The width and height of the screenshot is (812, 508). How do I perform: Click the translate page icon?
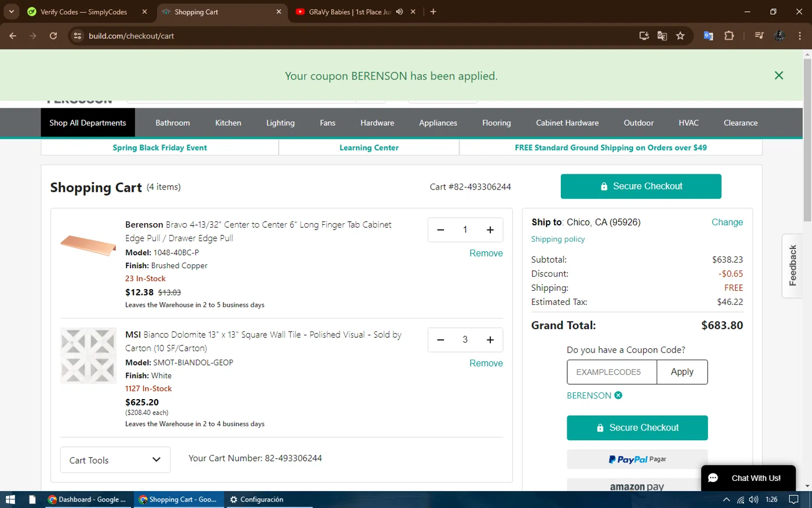tap(662, 36)
